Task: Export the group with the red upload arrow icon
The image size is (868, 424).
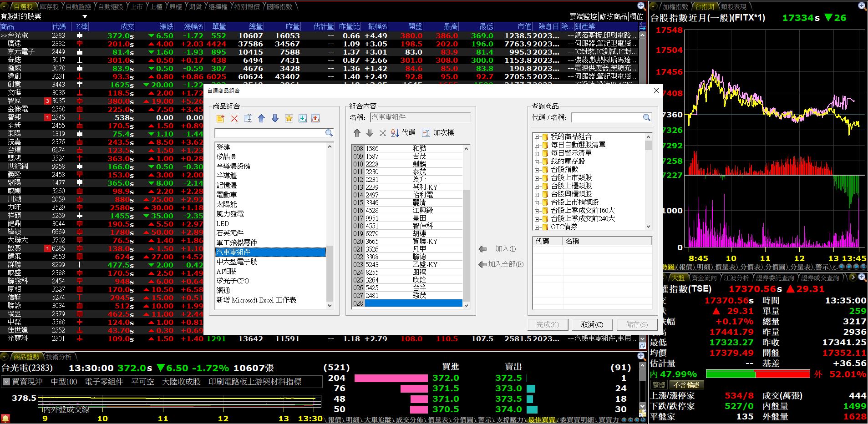Action: (315, 118)
